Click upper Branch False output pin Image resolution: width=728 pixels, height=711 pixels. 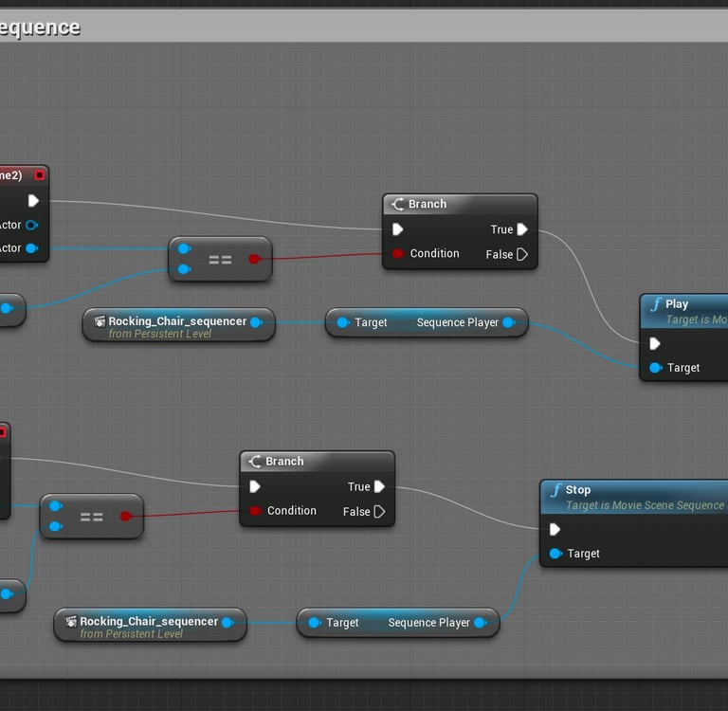pos(522,254)
